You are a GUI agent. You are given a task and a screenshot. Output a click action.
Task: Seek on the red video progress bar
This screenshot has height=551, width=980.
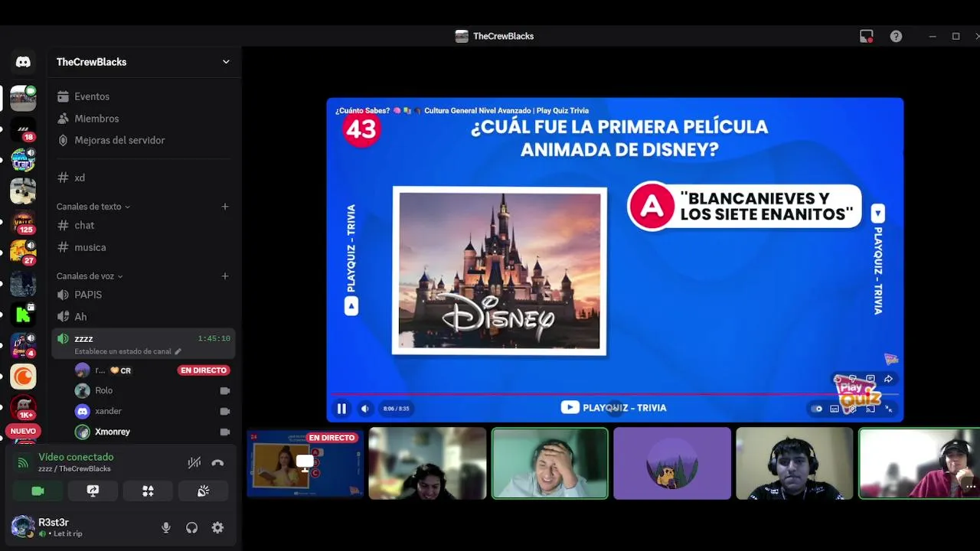[615, 395]
